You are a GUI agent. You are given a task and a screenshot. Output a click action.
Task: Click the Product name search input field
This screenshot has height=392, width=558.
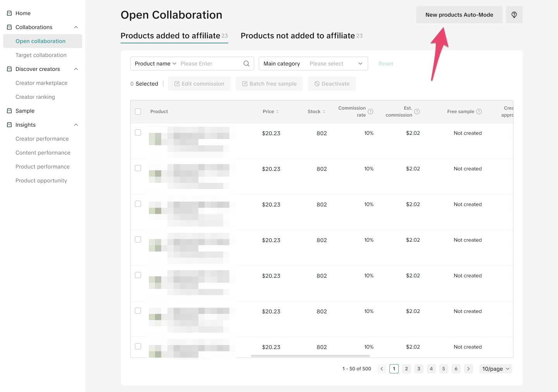click(x=209, y=64)
